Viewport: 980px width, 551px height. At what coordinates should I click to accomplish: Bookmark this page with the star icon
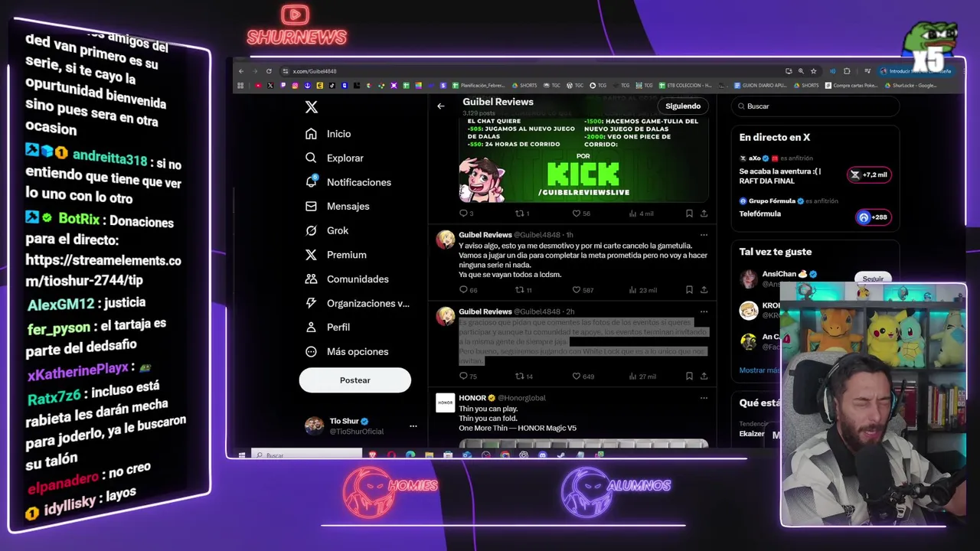click(x=813, y=71)
